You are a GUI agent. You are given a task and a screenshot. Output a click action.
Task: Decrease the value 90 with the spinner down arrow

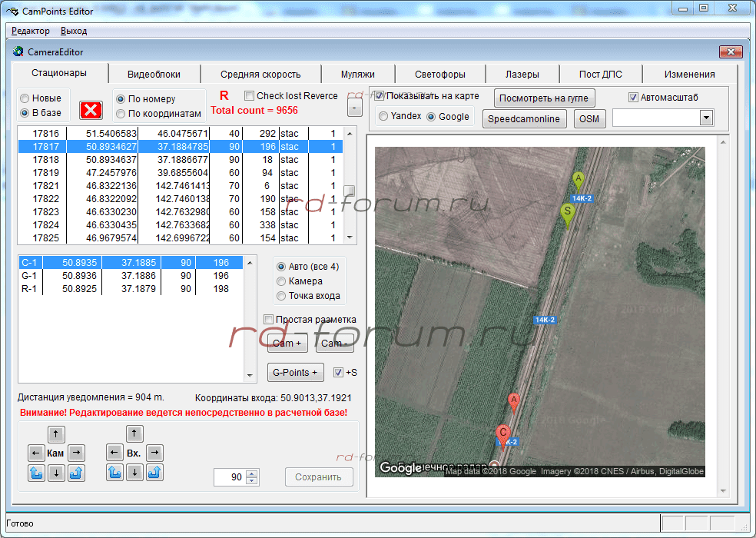pyautogui.click(x=252, y=480)
